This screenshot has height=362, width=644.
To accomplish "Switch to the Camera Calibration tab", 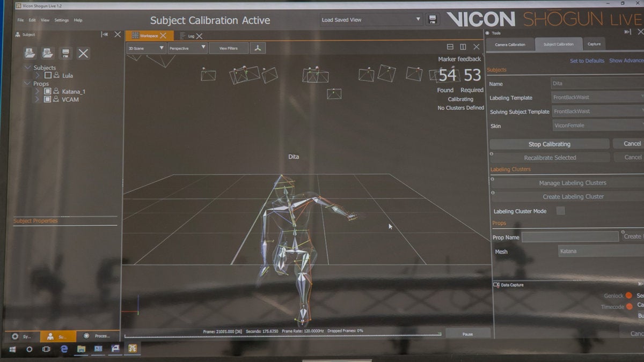I will point(510,45).
